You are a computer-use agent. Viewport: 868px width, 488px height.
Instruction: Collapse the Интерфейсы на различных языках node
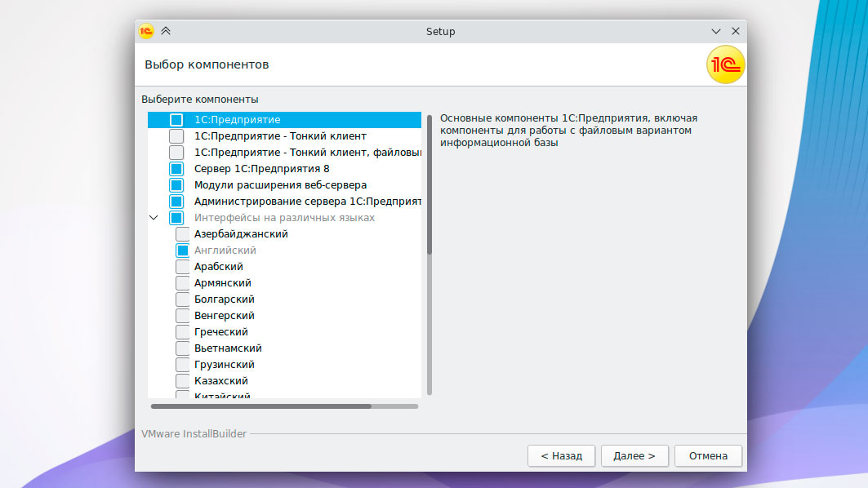pos(154,217)
